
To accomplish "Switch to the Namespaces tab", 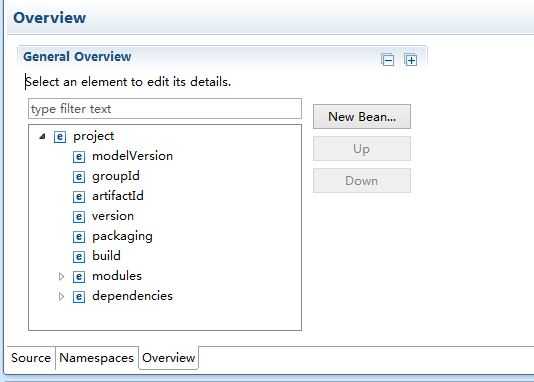I will (x=97, y=358).
